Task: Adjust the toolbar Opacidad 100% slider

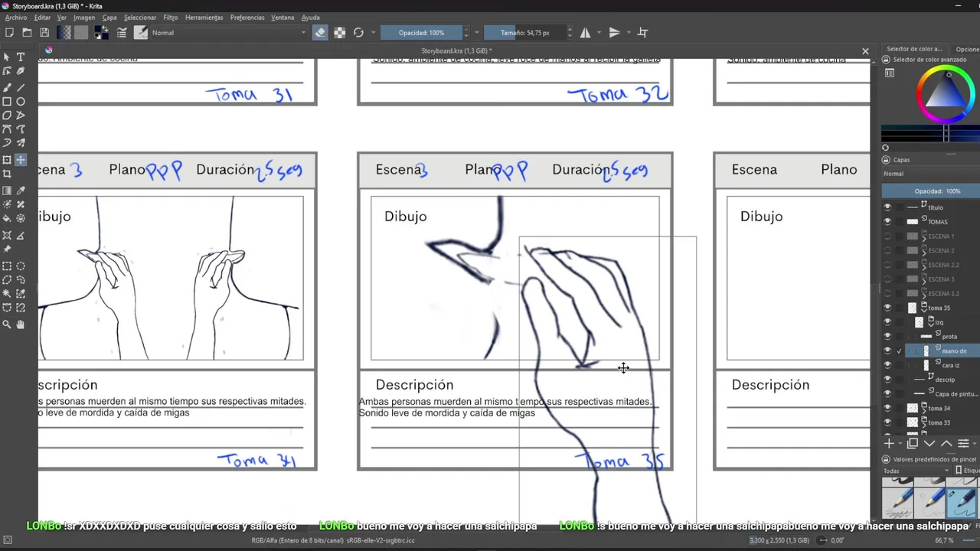Action: coord(421,33)
